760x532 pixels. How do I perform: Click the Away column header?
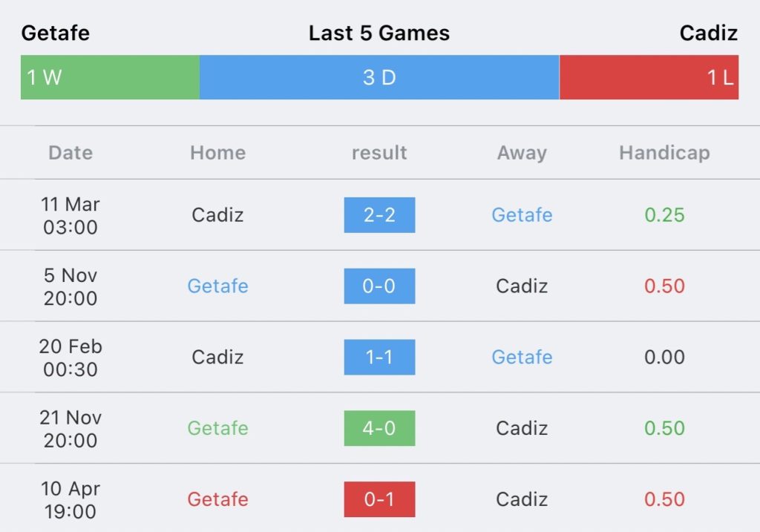[522, 153]
